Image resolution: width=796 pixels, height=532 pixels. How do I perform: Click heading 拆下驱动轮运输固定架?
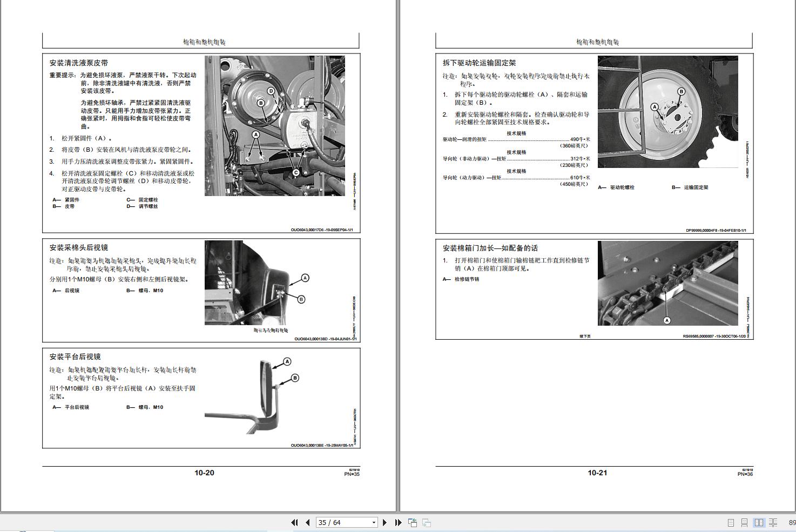coord(480,63)
